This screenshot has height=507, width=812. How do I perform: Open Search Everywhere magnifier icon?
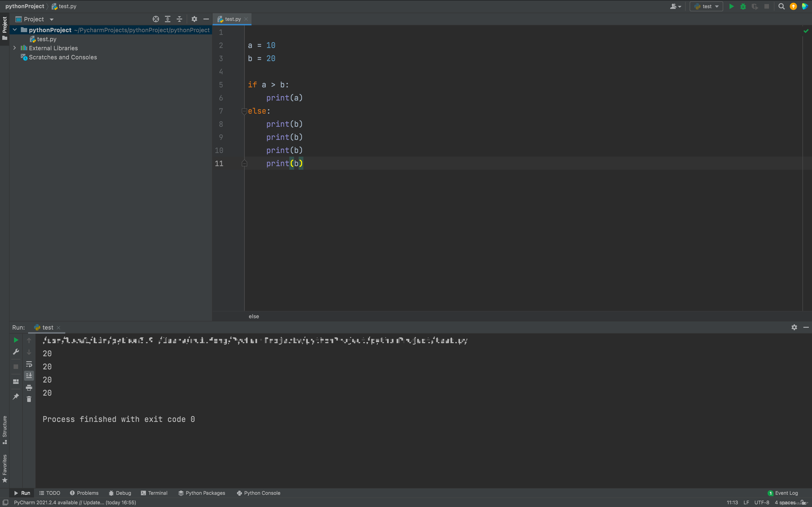tap(781, 6)
